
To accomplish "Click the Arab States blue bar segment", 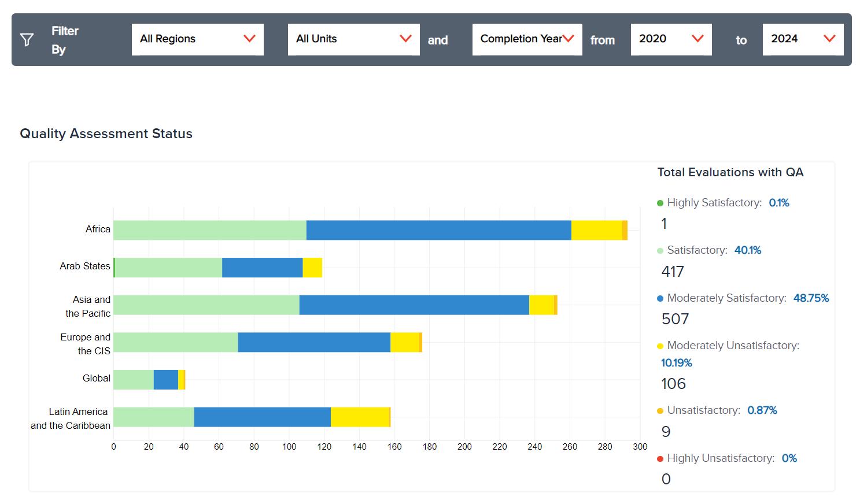I will 263,268.
